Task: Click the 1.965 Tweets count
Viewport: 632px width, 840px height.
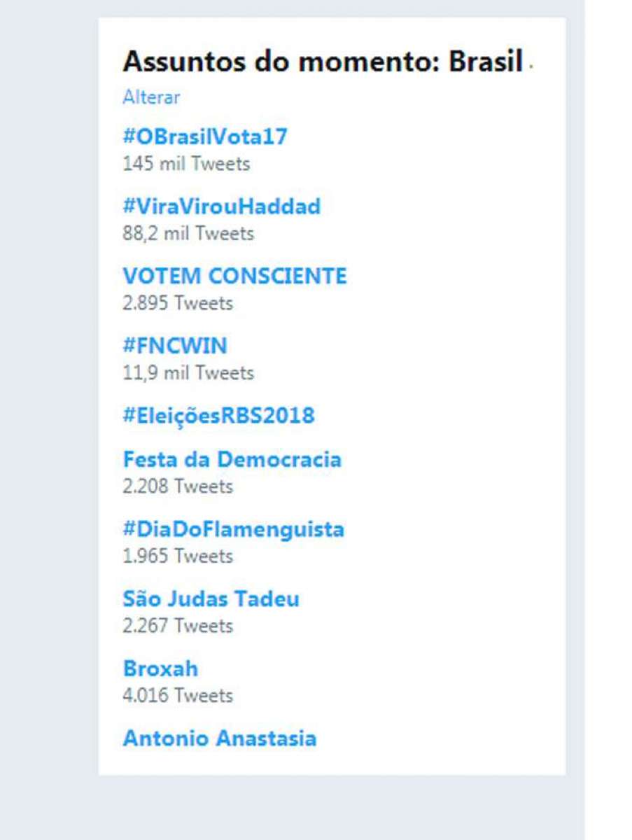Action: point(178,556)
